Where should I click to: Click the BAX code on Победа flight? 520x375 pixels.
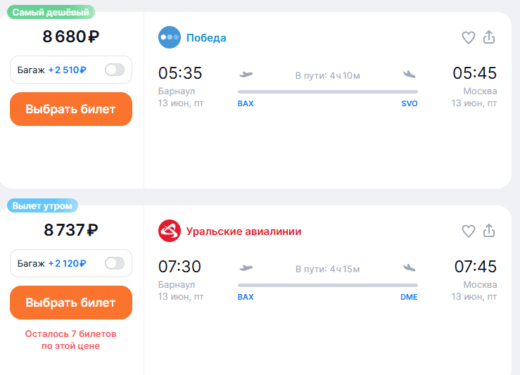[246, 103]
